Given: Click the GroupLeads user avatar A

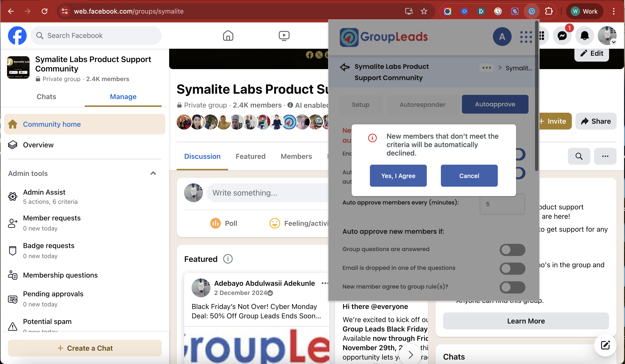Looking at the screenshot, I should pos(502,37).
